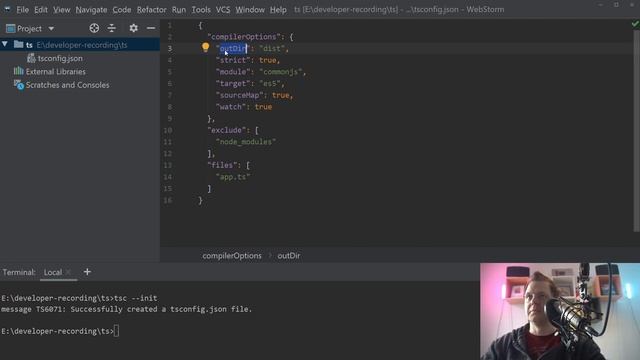Screen dimensions: 640x360
Task: Click the "dist" value on line 3
Action: 272,48
